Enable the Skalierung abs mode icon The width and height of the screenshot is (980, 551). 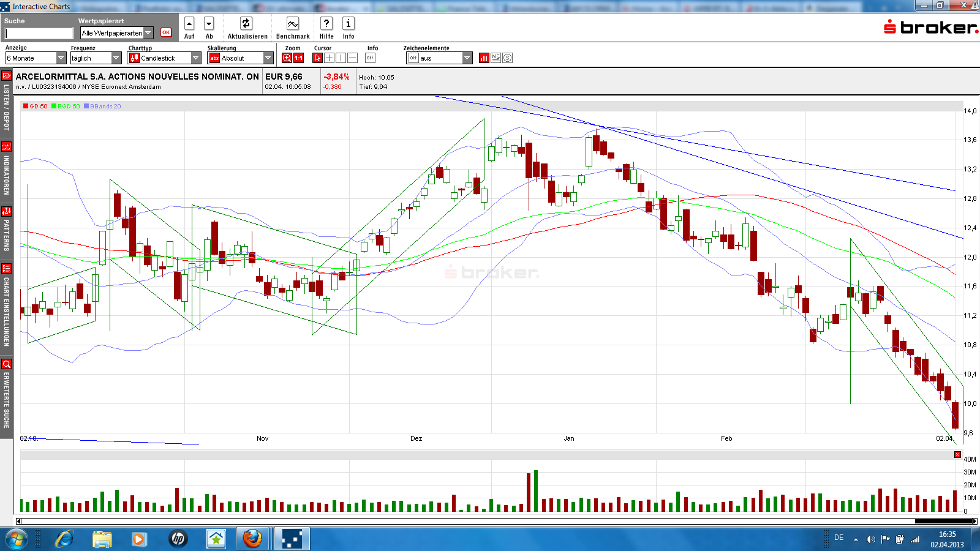pos(214,57)
